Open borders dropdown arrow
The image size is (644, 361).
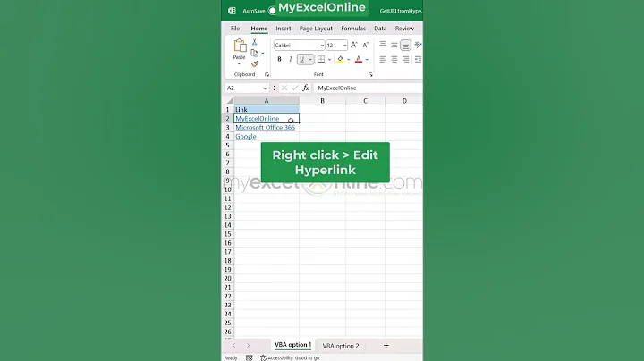point(329,60)
